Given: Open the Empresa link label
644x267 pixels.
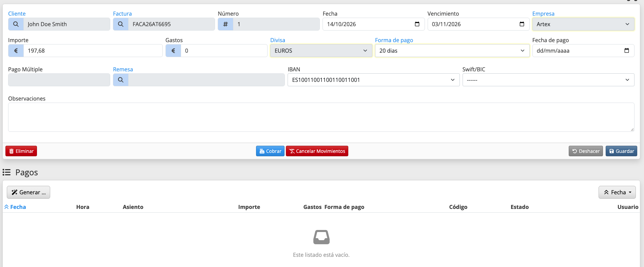Looking at the screenshot, I should [543, 14].
